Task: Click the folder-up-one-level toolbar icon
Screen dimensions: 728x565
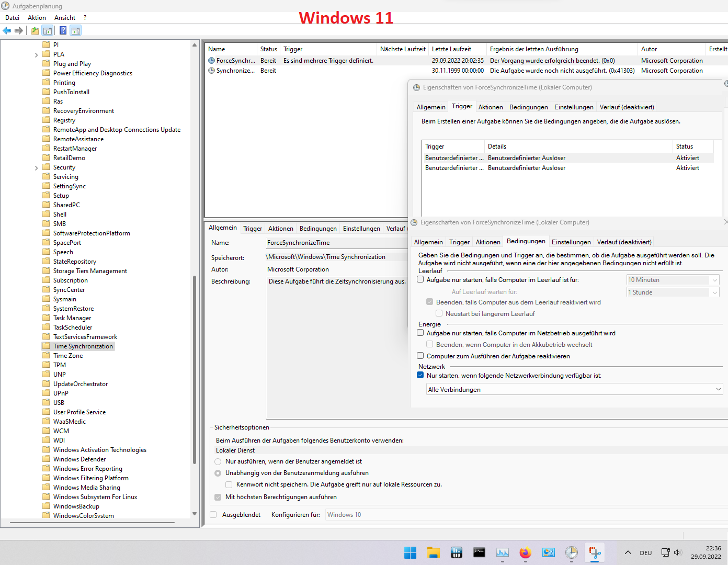Action: 35,30
